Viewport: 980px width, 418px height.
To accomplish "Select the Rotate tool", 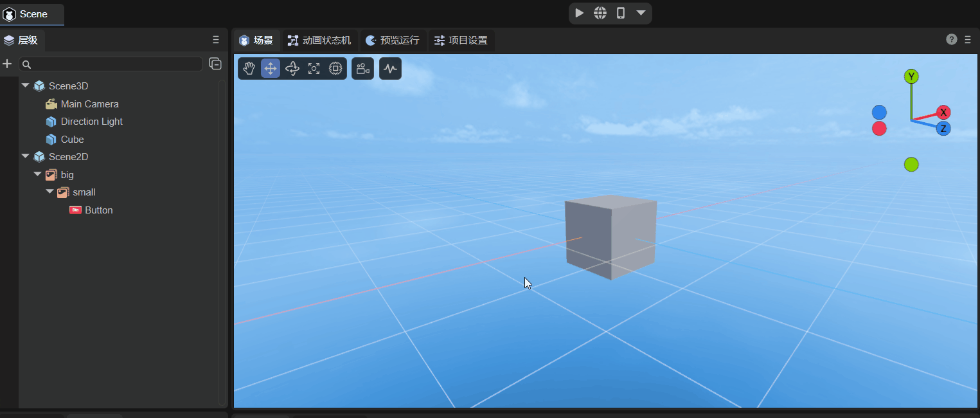I will pyautogui.click(x=292, y=69).
